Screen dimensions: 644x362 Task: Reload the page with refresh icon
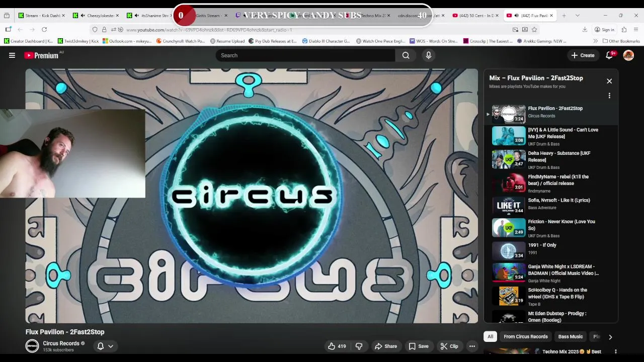(x=44, y=30)
